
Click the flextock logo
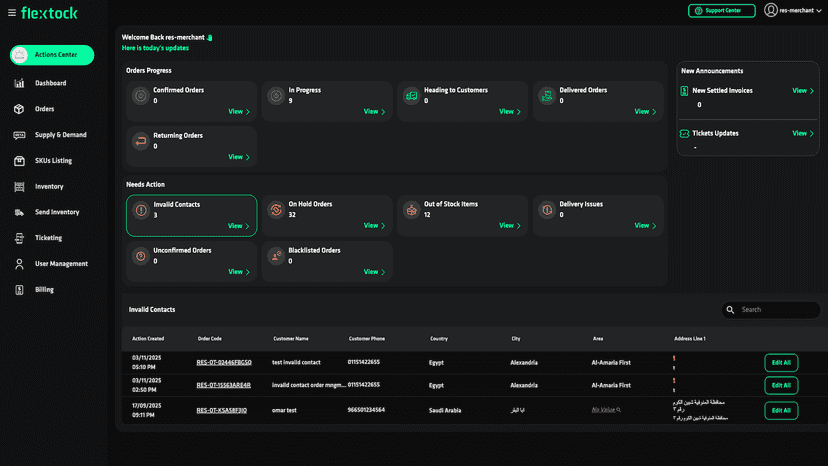point(49,13)
